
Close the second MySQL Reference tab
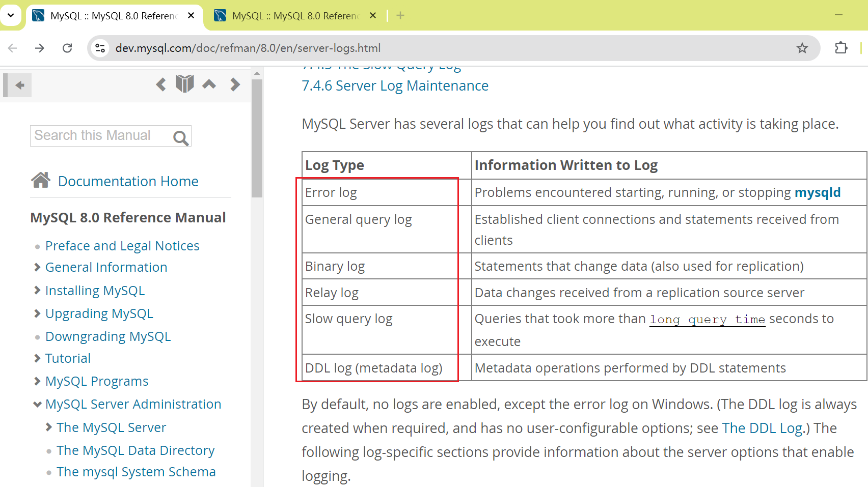point(373,16)
